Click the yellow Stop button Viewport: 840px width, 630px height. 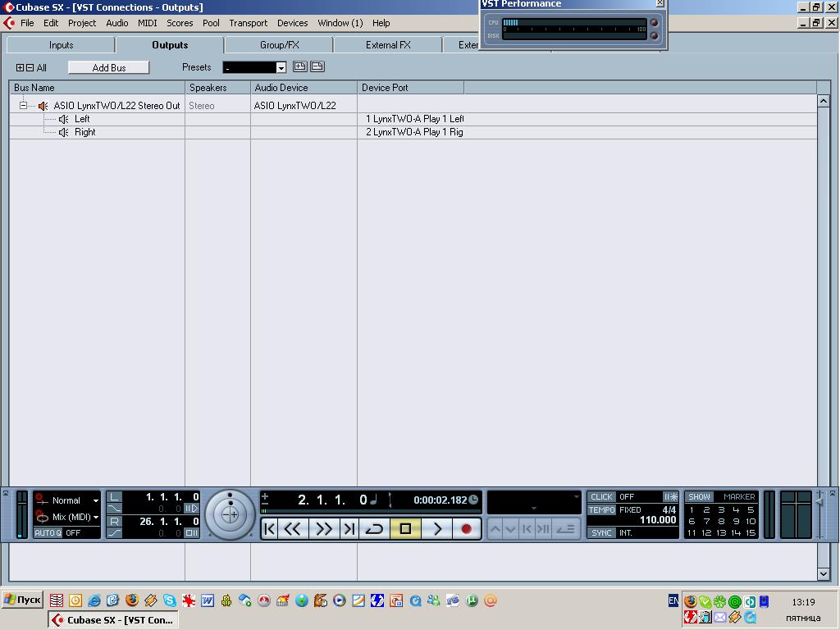click(x=405, y=529)
